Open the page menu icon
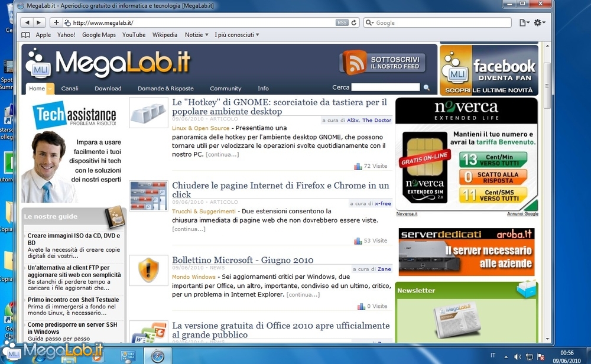 click(524, 22)
